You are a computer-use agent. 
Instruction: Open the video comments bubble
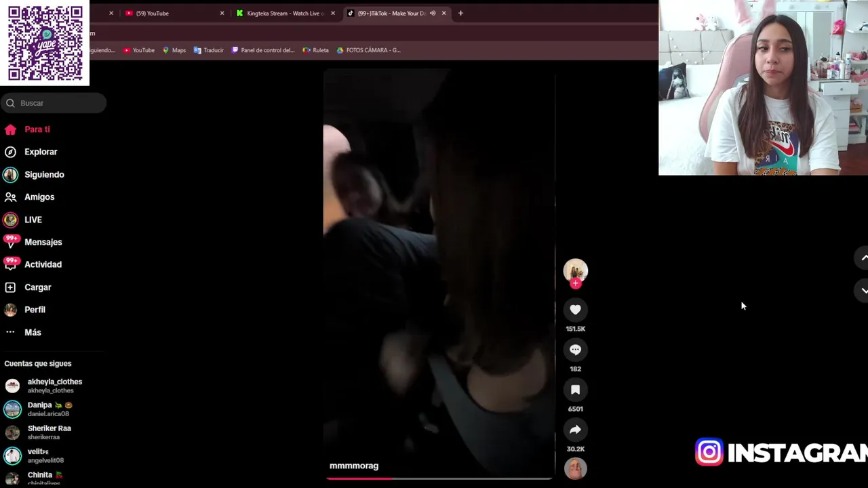coord(575,350)
